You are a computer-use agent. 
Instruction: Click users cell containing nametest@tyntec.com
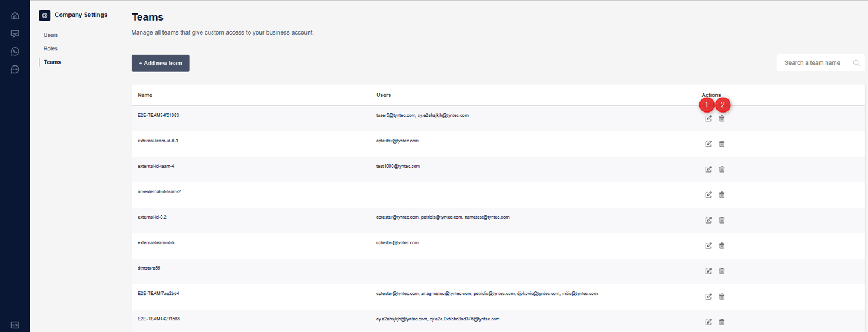(443, 217)
